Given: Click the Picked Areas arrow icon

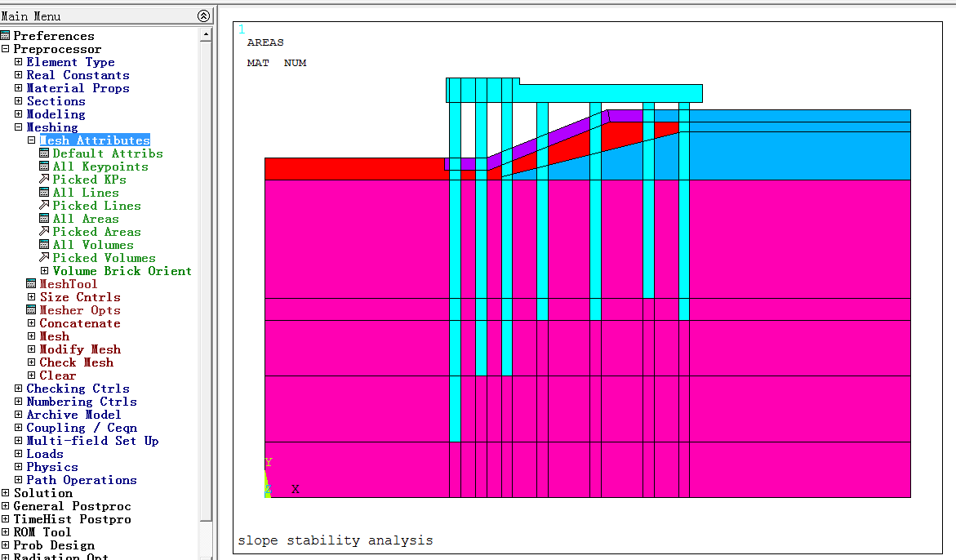Looking at the screenshot, I should point(44,232).
